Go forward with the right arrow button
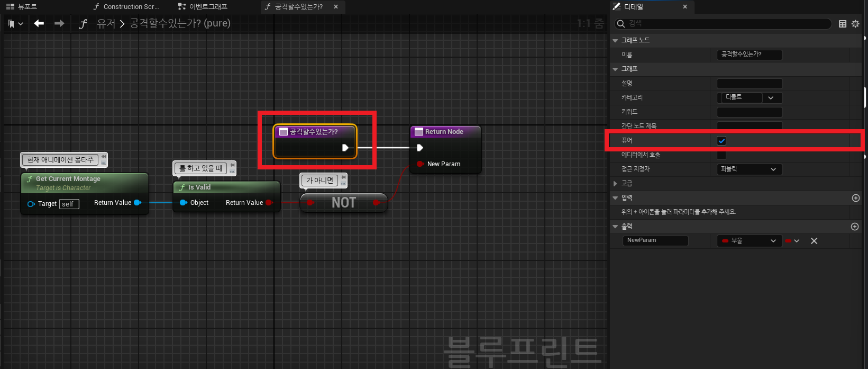The width and height of the screenshot is (868, 369). click(x=59, y=23)
